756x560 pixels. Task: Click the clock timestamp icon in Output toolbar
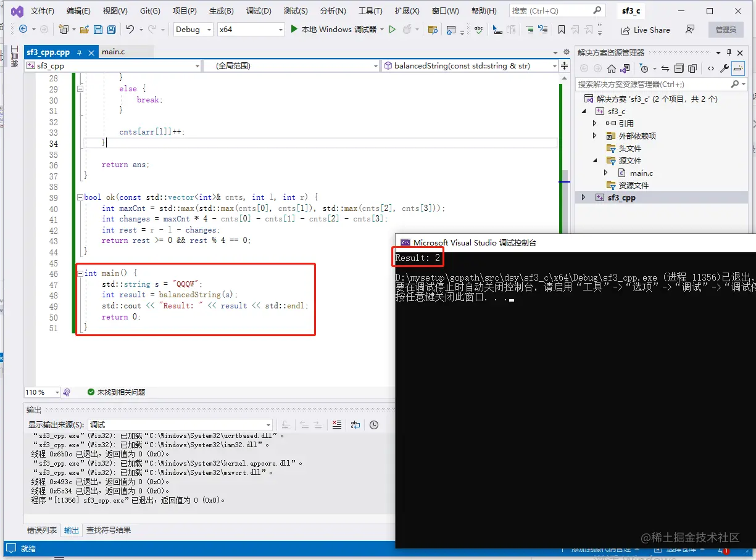coord(374,424)
